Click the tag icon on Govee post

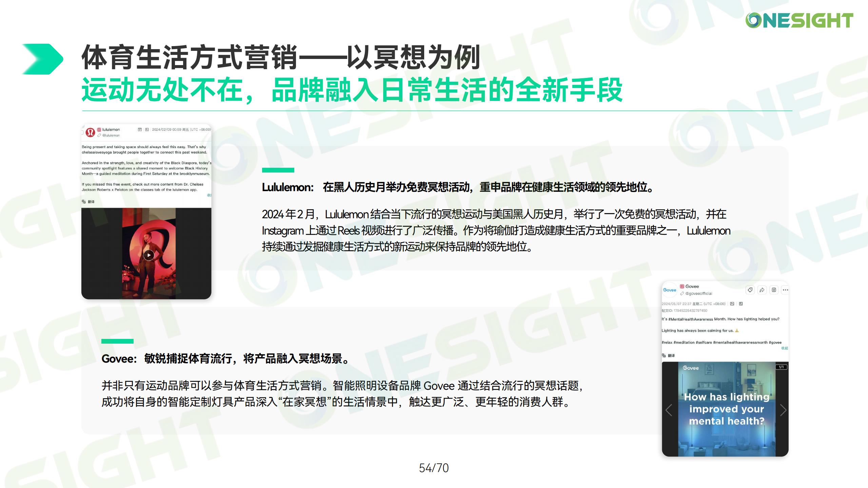point(750,290)
